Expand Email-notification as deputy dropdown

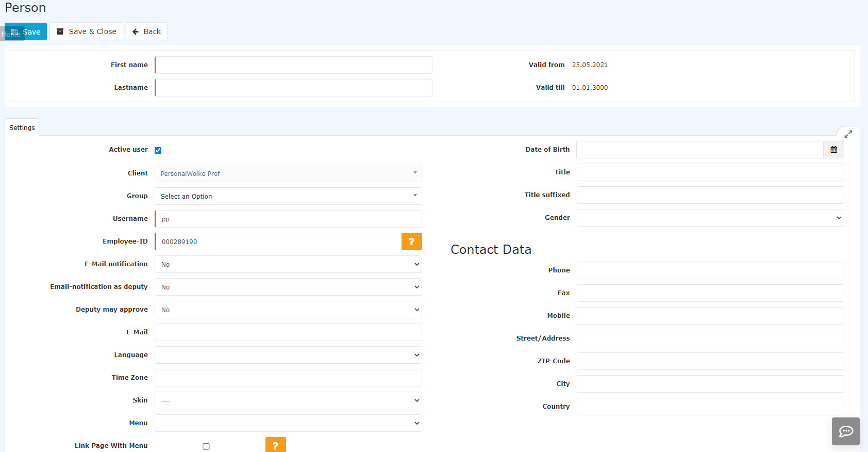pos(288,287)
